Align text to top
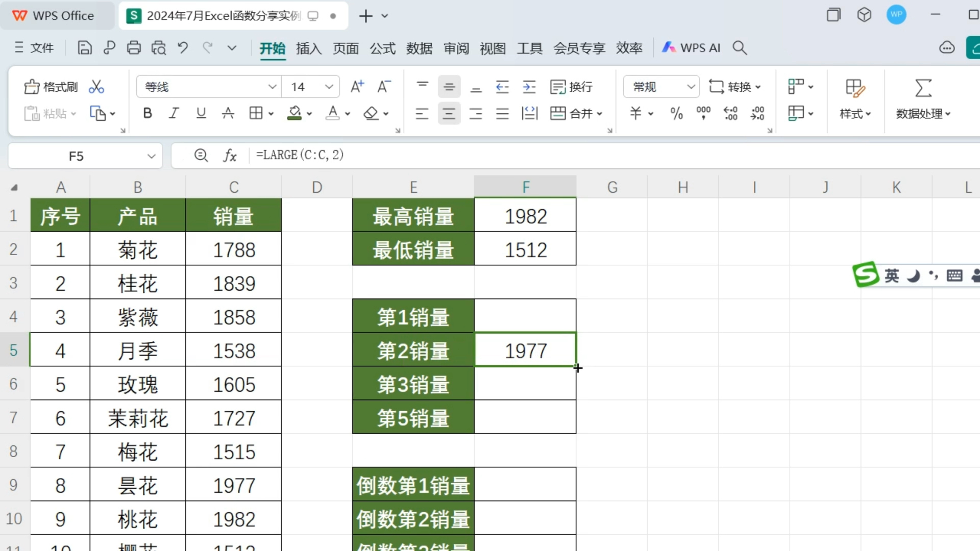 [x=423, y=87]
